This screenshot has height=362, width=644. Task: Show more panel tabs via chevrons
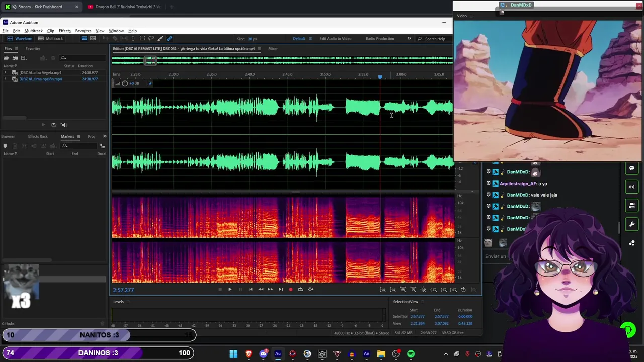[105, 136]
